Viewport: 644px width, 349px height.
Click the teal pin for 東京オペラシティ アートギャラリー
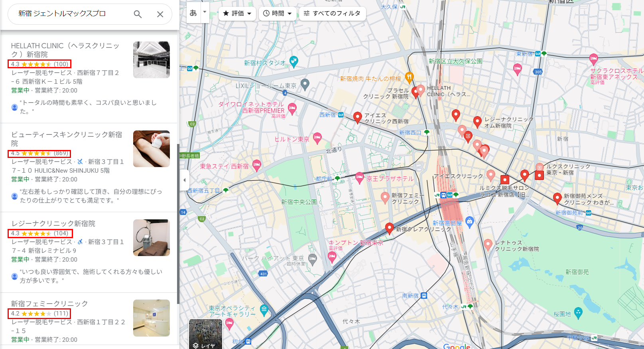[x=264, y=309]
